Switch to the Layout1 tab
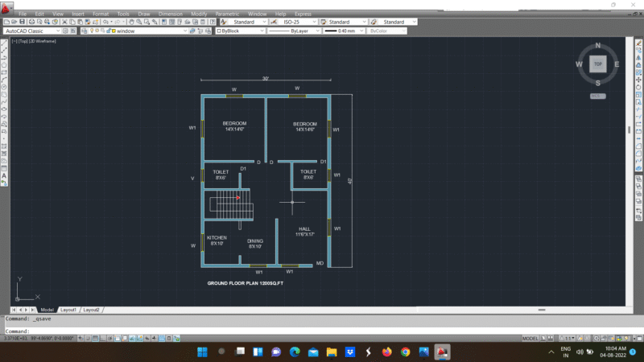The image size is (644, 362). pyautogui.click(x=68, y=310)
